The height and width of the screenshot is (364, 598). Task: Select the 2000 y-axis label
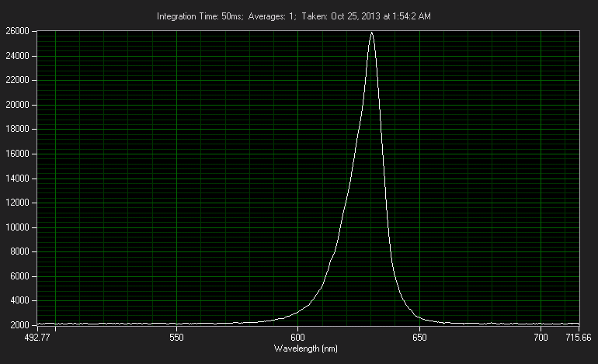[x=19, y=325]
